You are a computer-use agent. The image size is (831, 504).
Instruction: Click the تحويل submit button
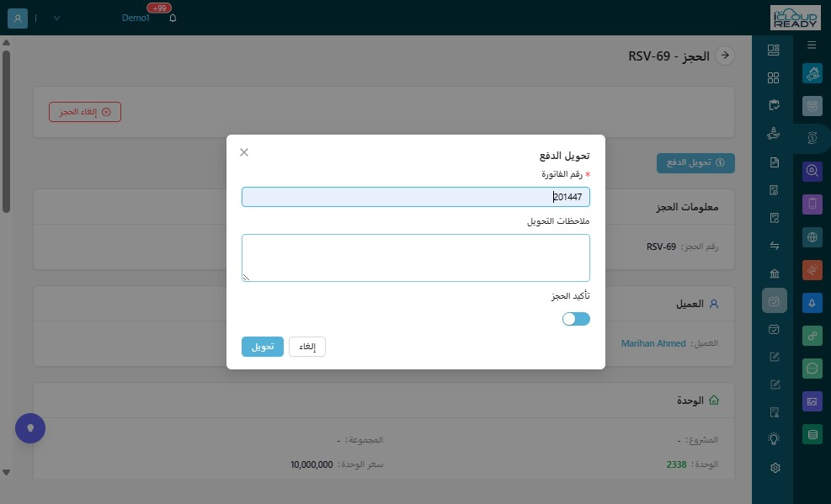pyautogui.click(x=263, y=347)
